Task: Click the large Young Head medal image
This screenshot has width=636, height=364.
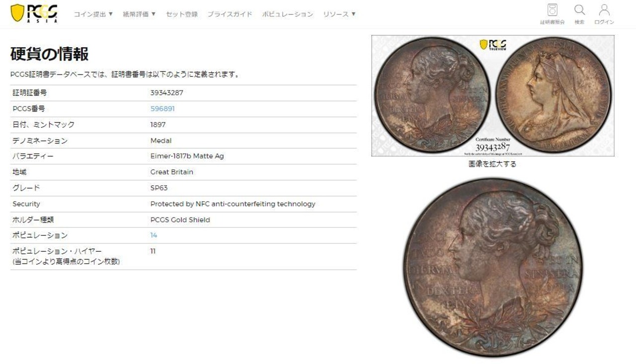Action: [x=492, y=267]
